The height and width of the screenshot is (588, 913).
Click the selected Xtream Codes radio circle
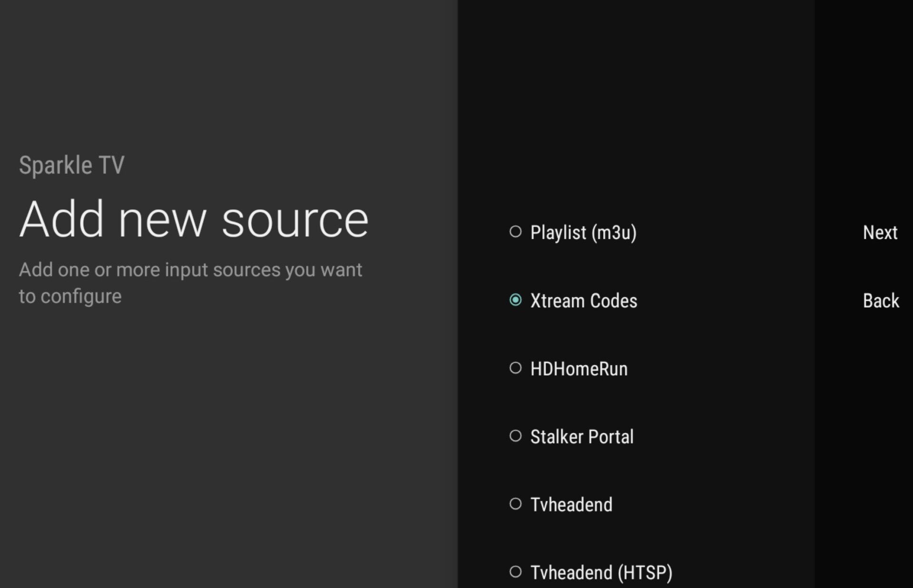point(515,300)
